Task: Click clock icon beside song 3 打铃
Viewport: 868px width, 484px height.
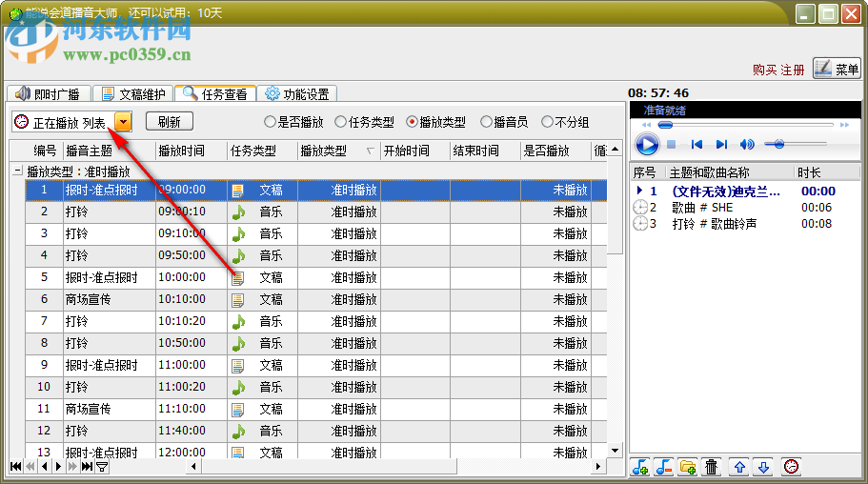Action: 640,224
